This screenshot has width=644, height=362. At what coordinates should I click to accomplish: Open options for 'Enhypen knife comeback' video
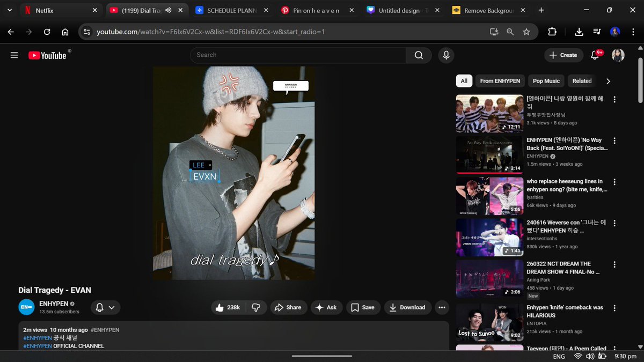pos(614,308)
